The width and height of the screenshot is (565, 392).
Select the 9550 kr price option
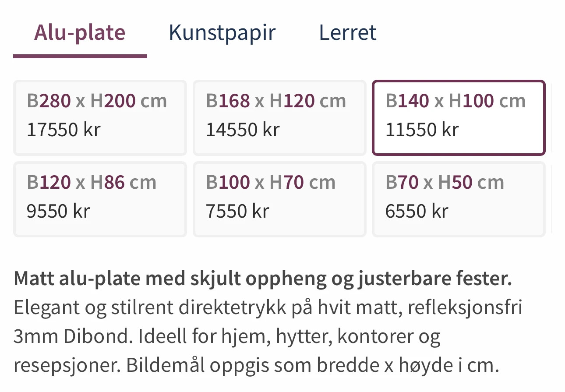(x=58, y=212)
